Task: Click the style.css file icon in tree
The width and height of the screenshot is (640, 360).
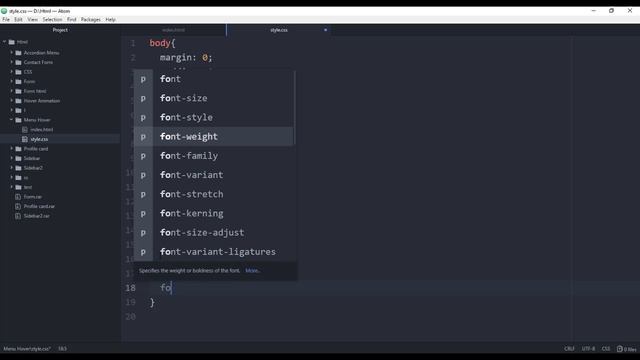Action: point(25,139)
